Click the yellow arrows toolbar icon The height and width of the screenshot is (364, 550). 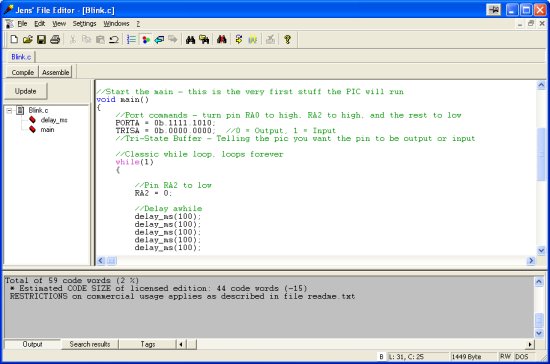(x=239, y=39)
